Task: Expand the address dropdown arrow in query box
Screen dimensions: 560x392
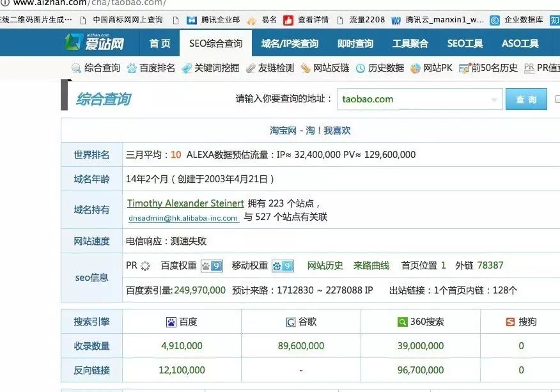Action: click(x=494, y=99)
